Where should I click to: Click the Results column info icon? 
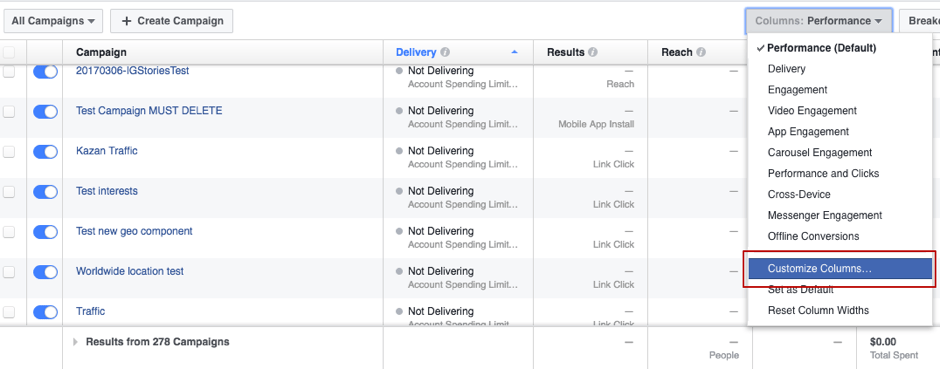click(x=593, y=53)
